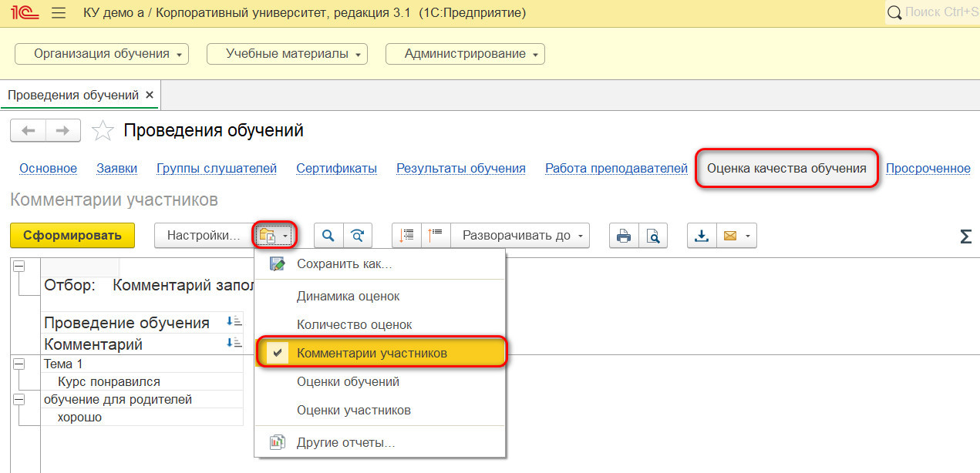Open Другие отчеты... from the menu
Screen dimensions: 980x473
coord(380,443)
